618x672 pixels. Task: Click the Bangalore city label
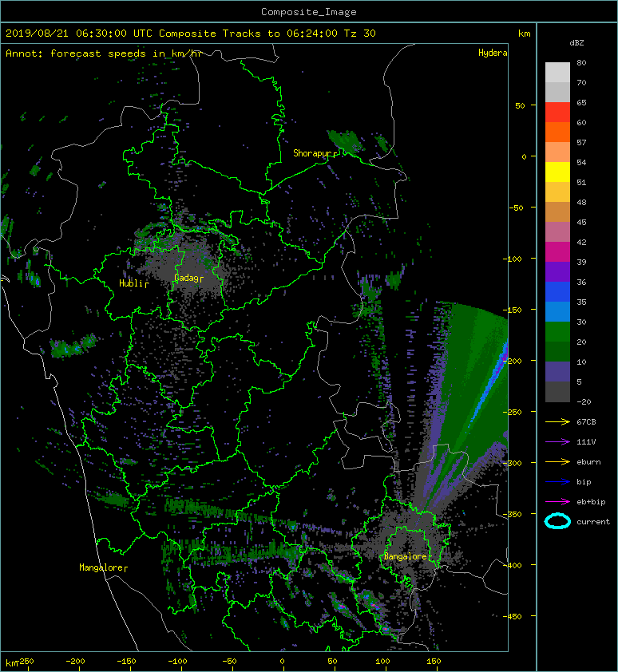(x=406, y=556)
